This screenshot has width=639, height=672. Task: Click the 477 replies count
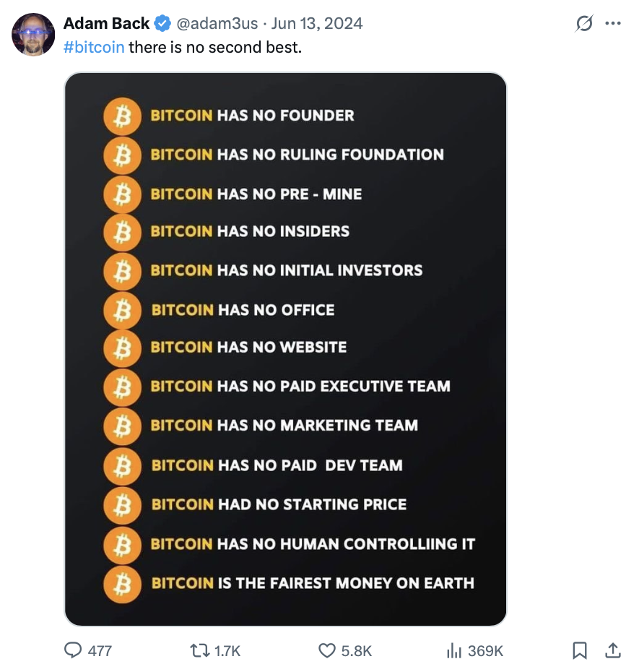pos(100,650)
